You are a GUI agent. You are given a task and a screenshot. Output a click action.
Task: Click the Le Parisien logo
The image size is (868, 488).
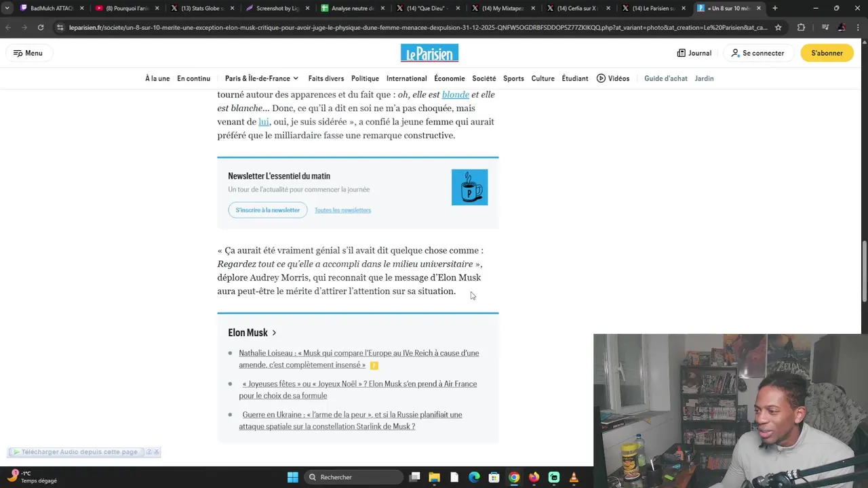pyautogui.click(x=429, y=53)
